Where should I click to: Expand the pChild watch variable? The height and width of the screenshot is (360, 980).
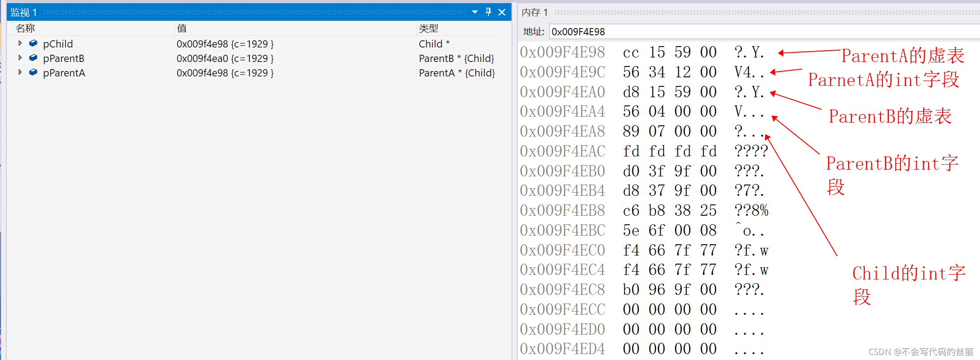click(20, 43)
